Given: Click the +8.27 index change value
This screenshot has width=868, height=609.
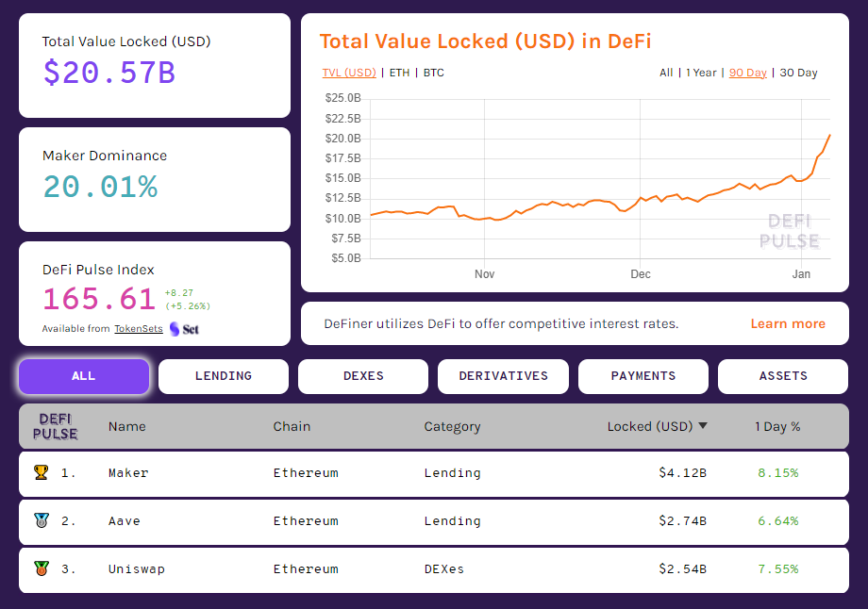Looking at the screenshot, I should (x=179, y=292).
